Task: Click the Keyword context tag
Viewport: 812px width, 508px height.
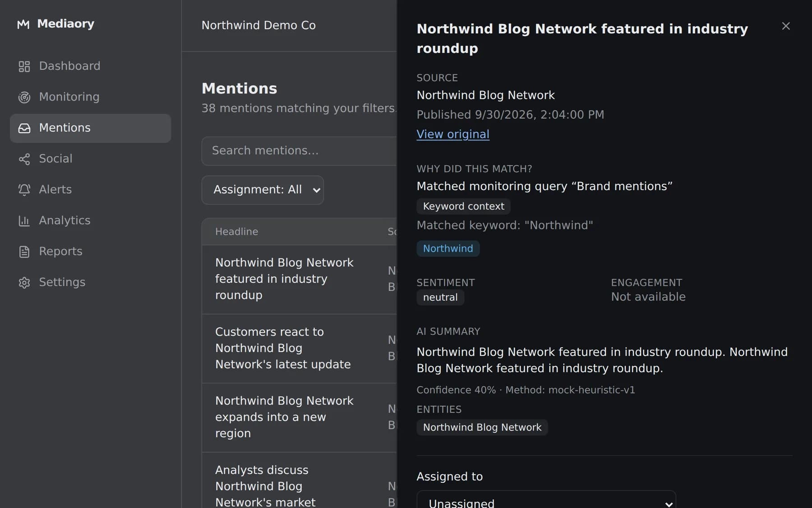Action: coord(464,206)
